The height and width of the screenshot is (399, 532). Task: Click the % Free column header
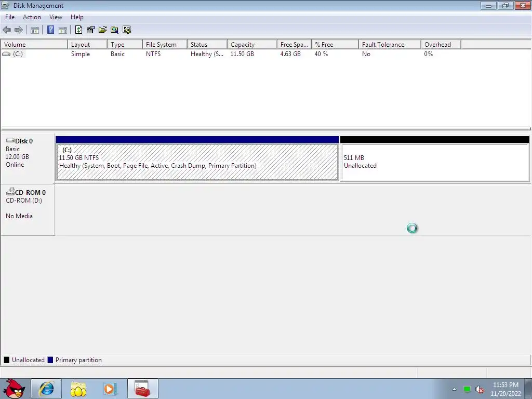pos(335,45)
